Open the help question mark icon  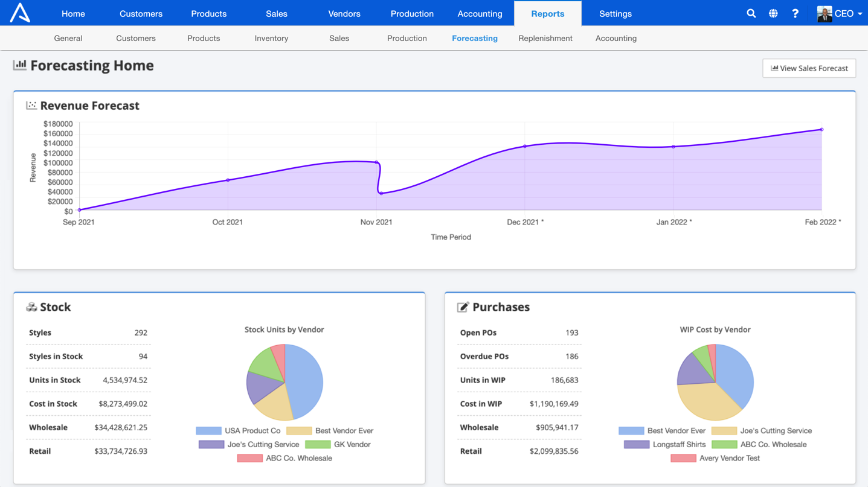(795, 13)
